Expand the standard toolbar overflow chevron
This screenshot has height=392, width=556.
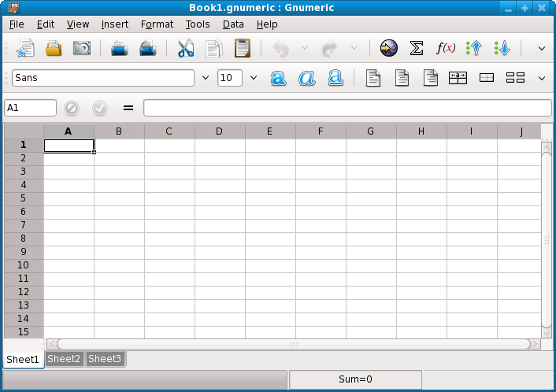[x=542, y=48]
